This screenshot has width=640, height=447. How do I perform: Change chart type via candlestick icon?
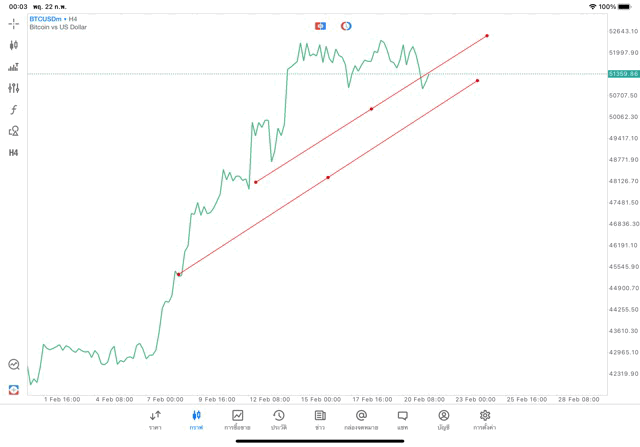tap(14, 45)
